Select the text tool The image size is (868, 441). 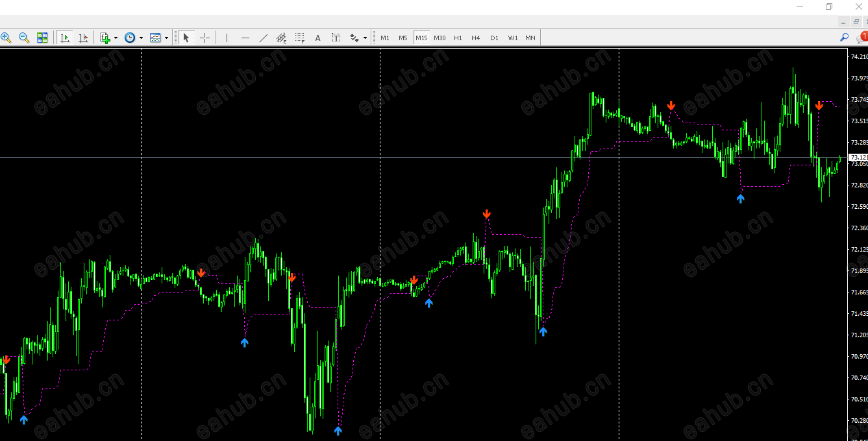(317, 38)
